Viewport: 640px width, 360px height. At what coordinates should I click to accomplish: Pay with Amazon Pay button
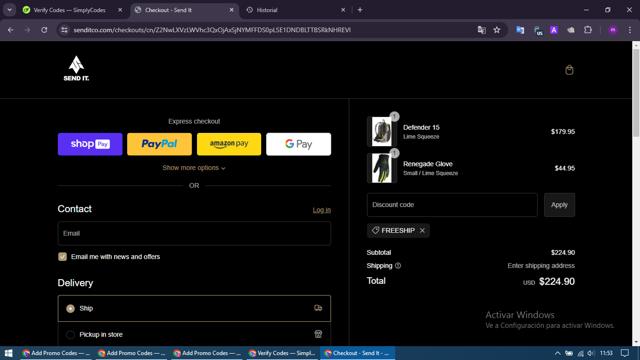[x=229, y=144]
